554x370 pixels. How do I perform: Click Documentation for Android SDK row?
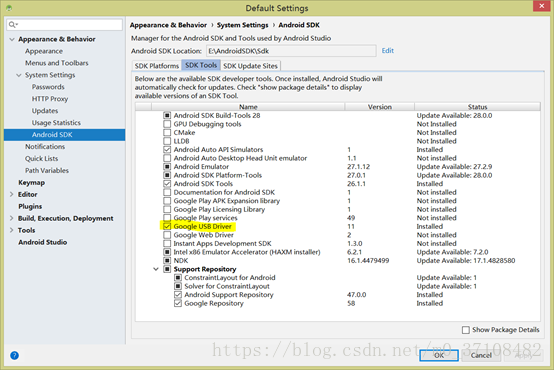[x=224, y=192]
